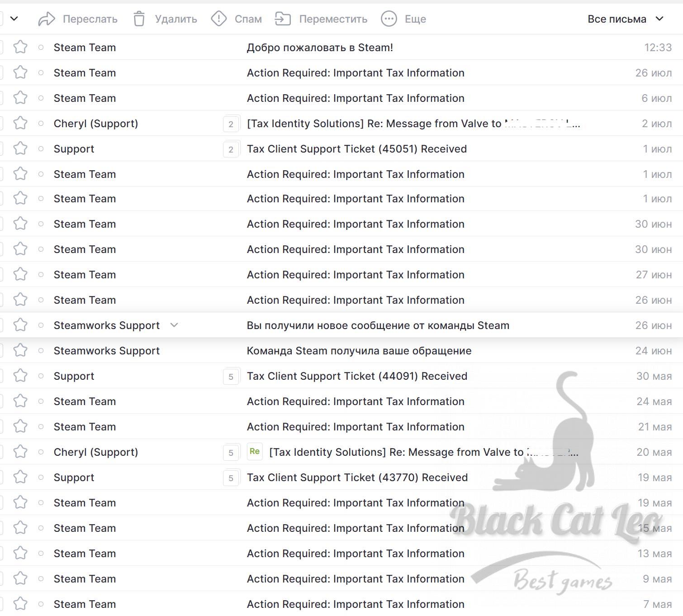683x616 pixels.
Task: Click the 'Cheryl (Support)' sender dated 20 мая
Action: point(96,452)
